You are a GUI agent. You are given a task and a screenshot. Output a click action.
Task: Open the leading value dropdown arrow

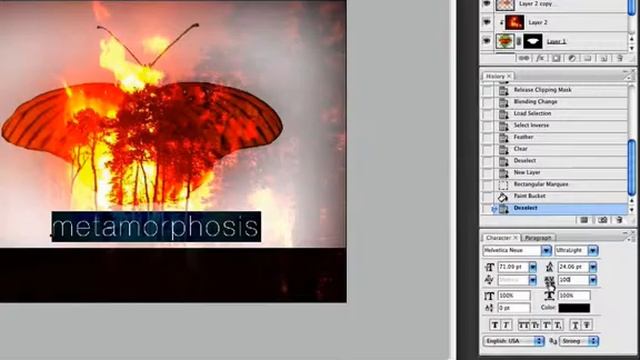coord(593,267)
